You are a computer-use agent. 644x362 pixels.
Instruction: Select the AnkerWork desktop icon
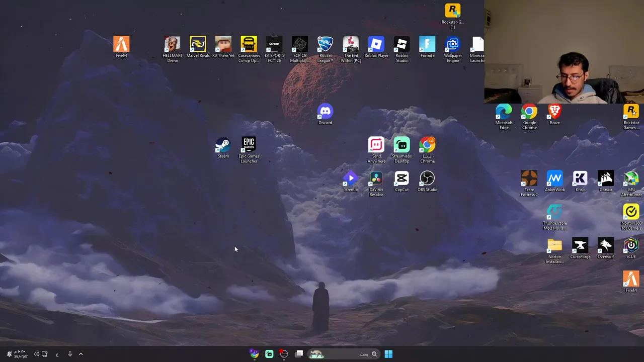554,181
